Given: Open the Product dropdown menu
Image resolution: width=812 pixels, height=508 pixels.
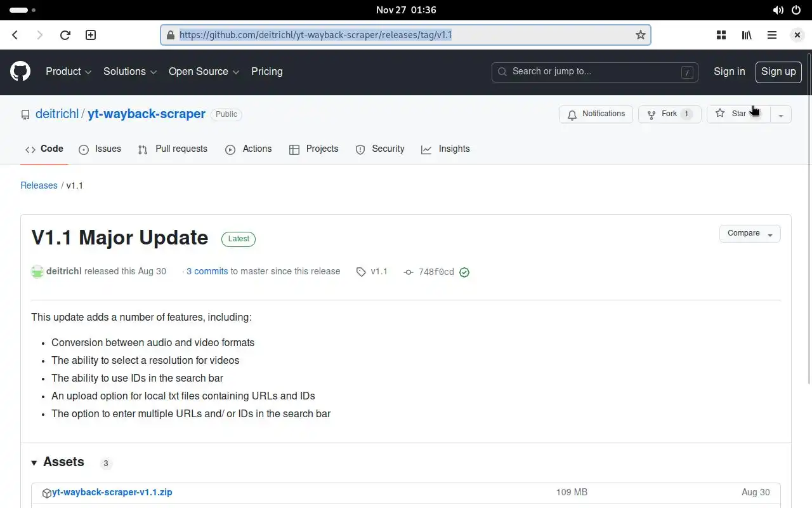Looking at the screenshot, I should click(x=69, y=72).
